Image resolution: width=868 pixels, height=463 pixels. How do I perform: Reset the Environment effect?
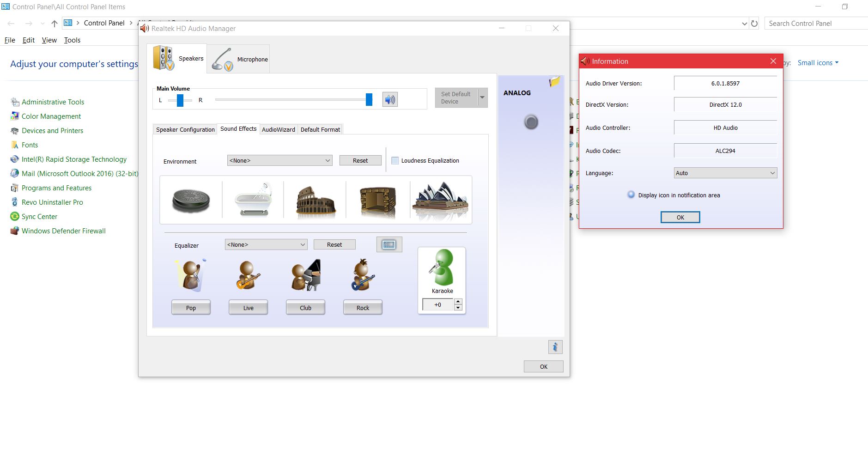tap(360, 160)
